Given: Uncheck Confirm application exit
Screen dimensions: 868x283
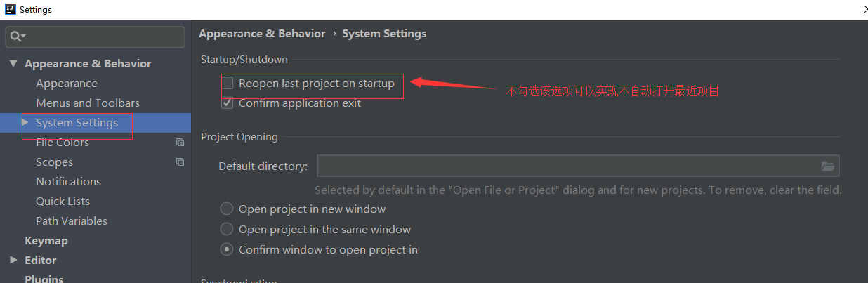Looking at the screenshot, I should pyautogui.click(x=228, y=103).
